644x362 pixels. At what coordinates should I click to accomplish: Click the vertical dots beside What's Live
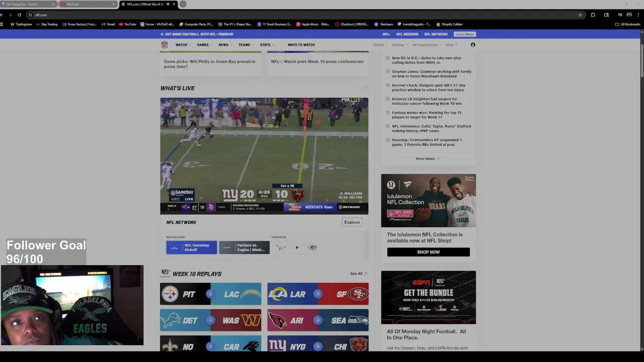pyautogui.click(x=366, y=87)
